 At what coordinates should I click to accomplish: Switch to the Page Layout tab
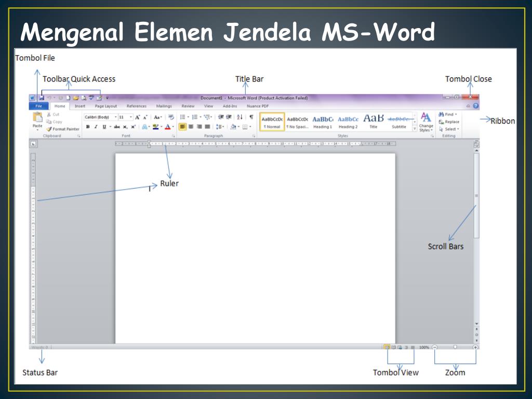tap(106, 106)
